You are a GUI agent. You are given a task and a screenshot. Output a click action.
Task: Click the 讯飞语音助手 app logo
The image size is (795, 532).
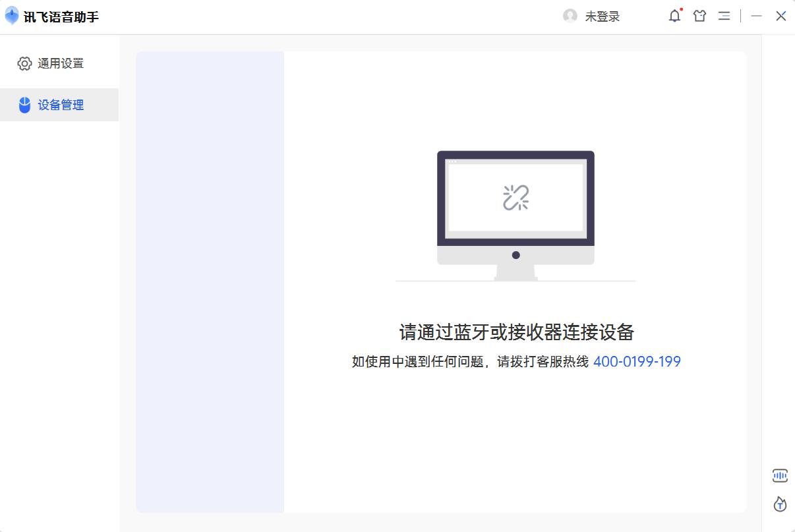[x=12, y=16]
